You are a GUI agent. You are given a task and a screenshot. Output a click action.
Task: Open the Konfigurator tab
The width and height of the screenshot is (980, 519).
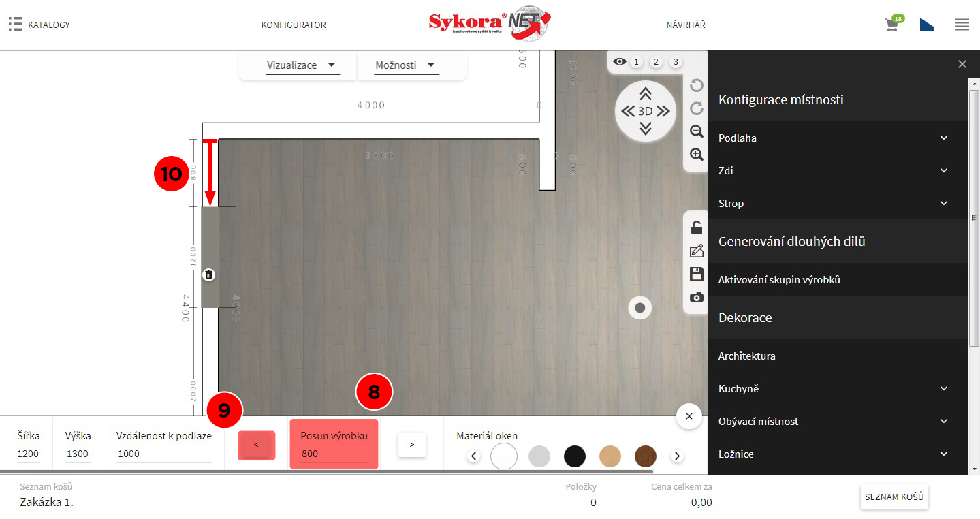(x=294, y=25)
